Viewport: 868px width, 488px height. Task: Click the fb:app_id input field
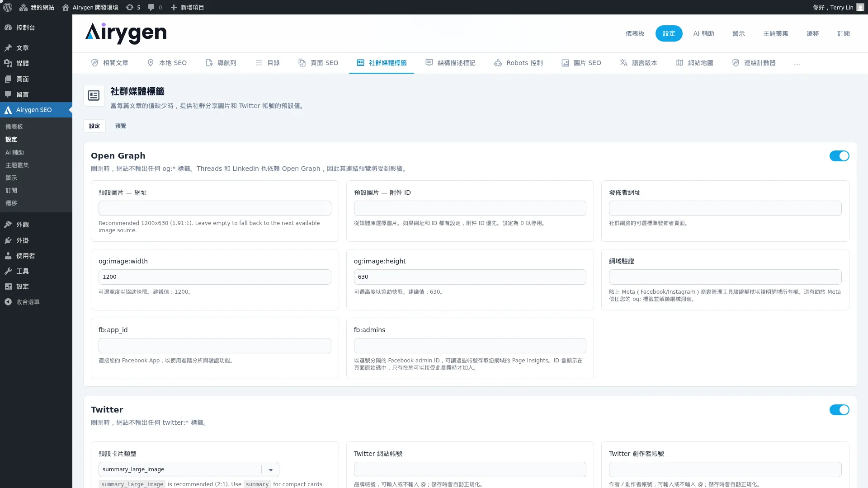point(215,346)
